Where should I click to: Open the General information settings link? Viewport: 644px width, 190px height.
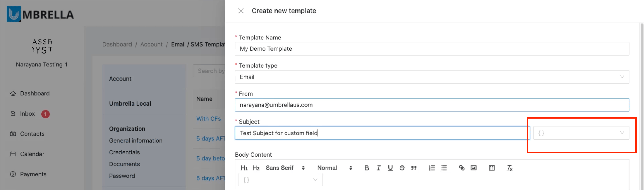(135, 141)
